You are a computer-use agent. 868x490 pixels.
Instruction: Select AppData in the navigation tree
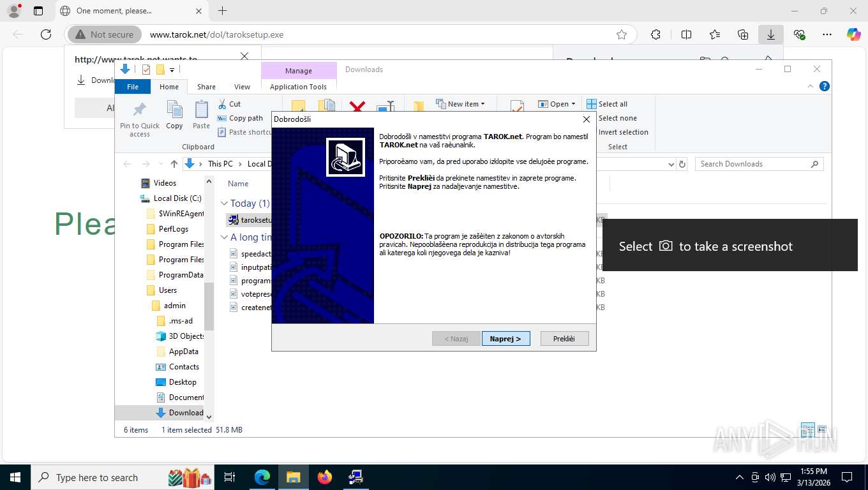(x=178, y=352)
